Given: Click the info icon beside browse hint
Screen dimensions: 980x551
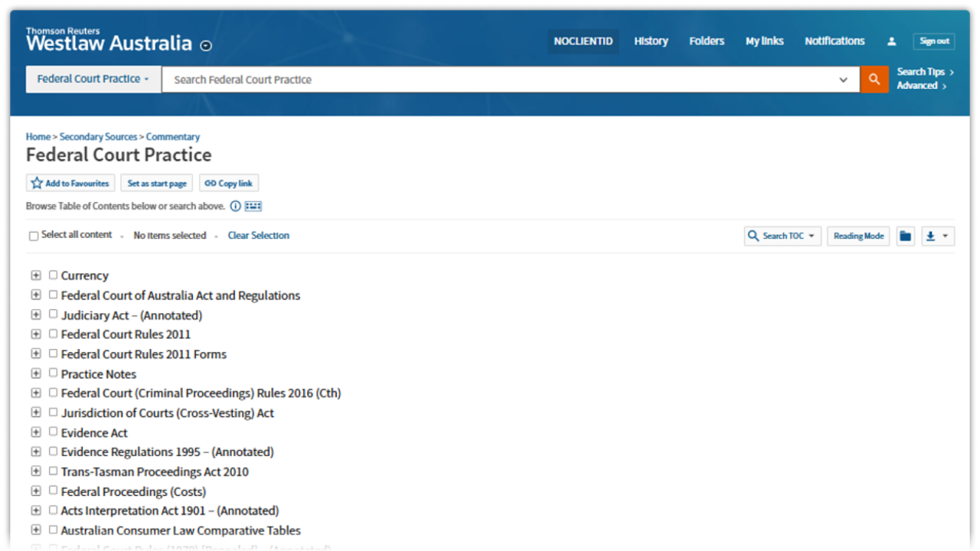Looking at the screenshot, I should pos(236,206).
